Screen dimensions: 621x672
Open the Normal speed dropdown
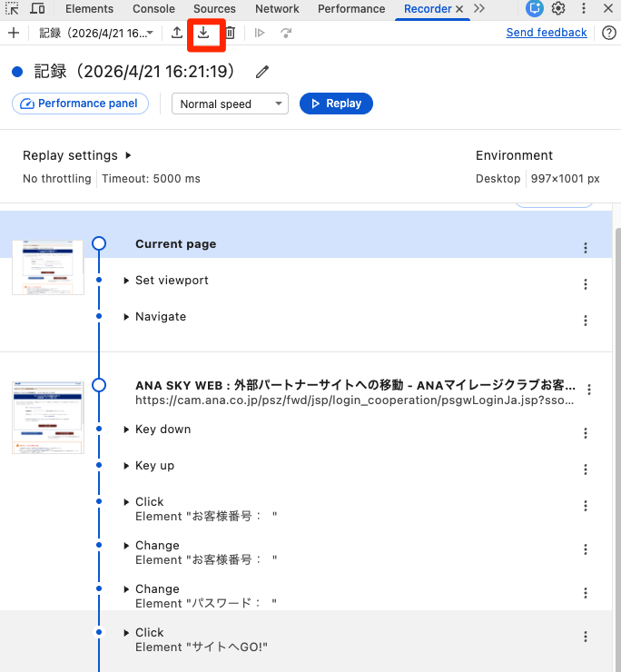click(x=230, y=104)
